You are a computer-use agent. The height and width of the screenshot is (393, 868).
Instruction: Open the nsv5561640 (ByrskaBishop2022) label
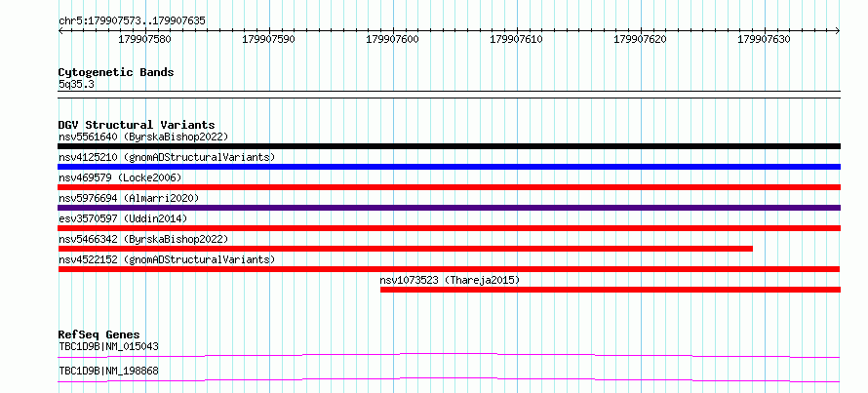pos(143,137)
